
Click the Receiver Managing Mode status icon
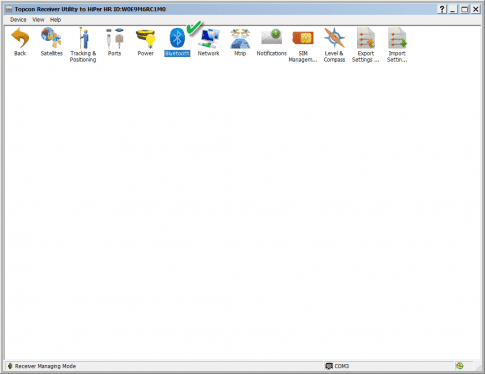point(10,366)
